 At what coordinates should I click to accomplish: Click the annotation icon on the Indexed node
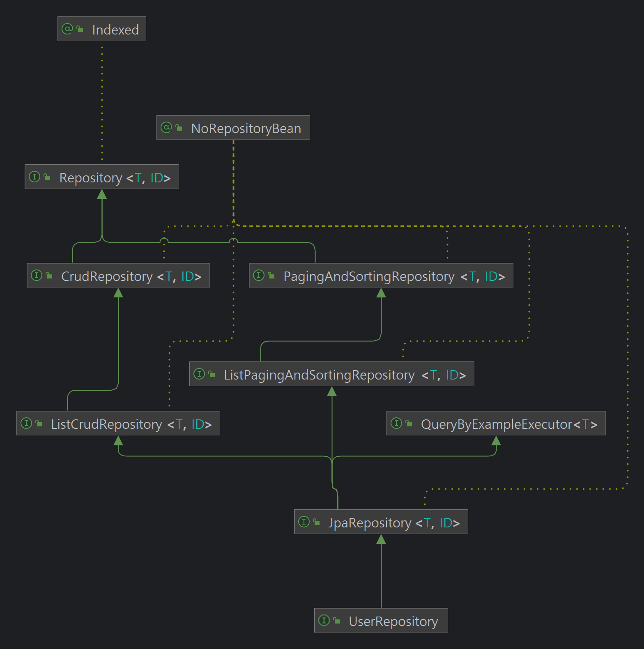click(x=67, y=29)
